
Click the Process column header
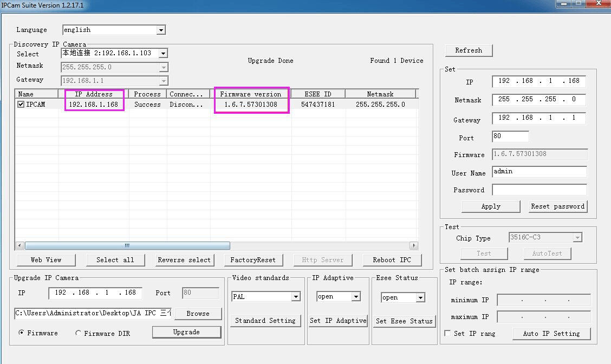point(147,94)
